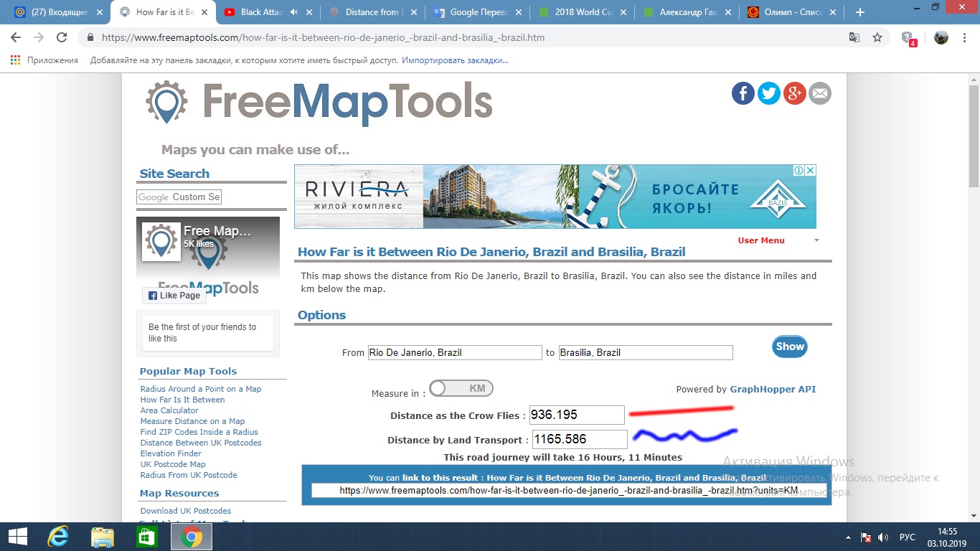
Task: Switch to the 2018 World Cup tab
Action: [x=584, y=12]
